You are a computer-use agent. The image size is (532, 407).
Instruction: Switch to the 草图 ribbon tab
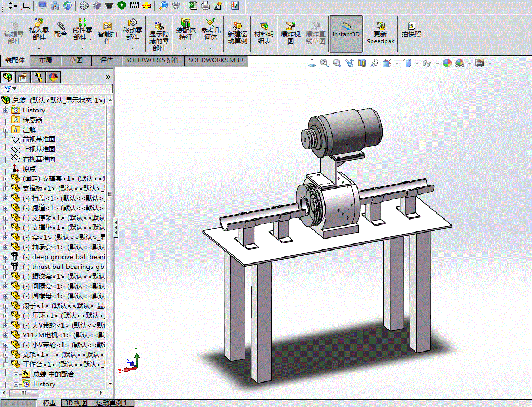coord(76,60)
